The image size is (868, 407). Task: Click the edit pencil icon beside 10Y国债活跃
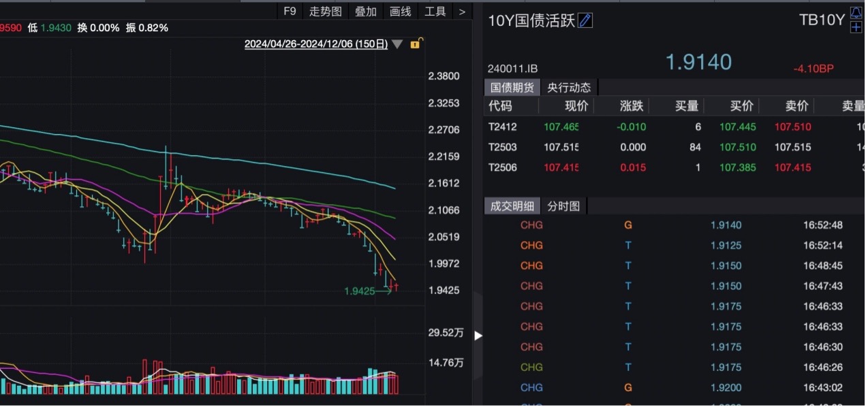tap(585, 20)
